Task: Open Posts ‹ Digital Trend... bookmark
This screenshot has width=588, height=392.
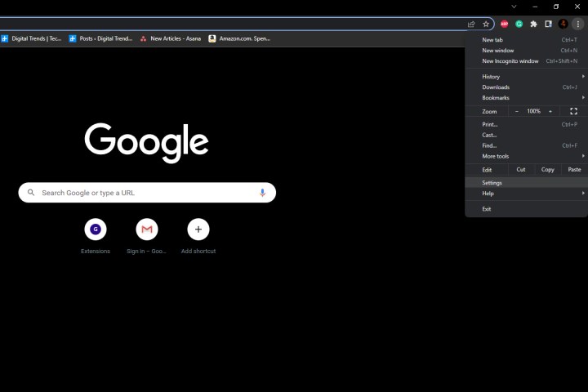Action: (x=101, y=38)
